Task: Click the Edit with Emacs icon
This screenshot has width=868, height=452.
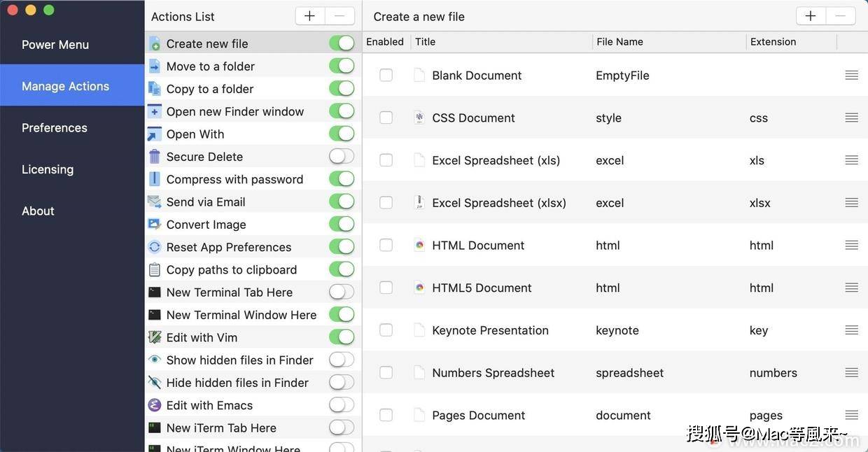Action: point(155,405)
